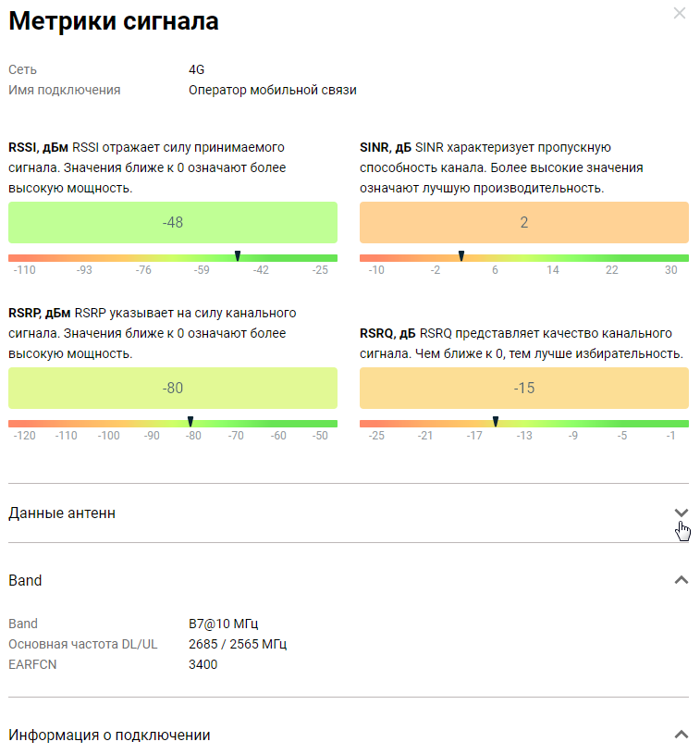This screenshot has width=700, height=754.
Task: Close the Метрики сигнала dialog
Action: point(680,14)
